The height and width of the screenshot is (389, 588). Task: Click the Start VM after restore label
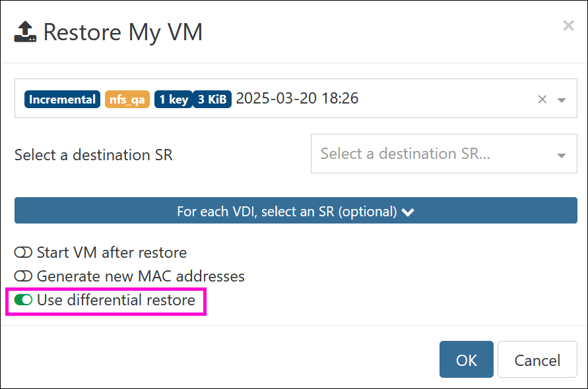pos(112,253)
